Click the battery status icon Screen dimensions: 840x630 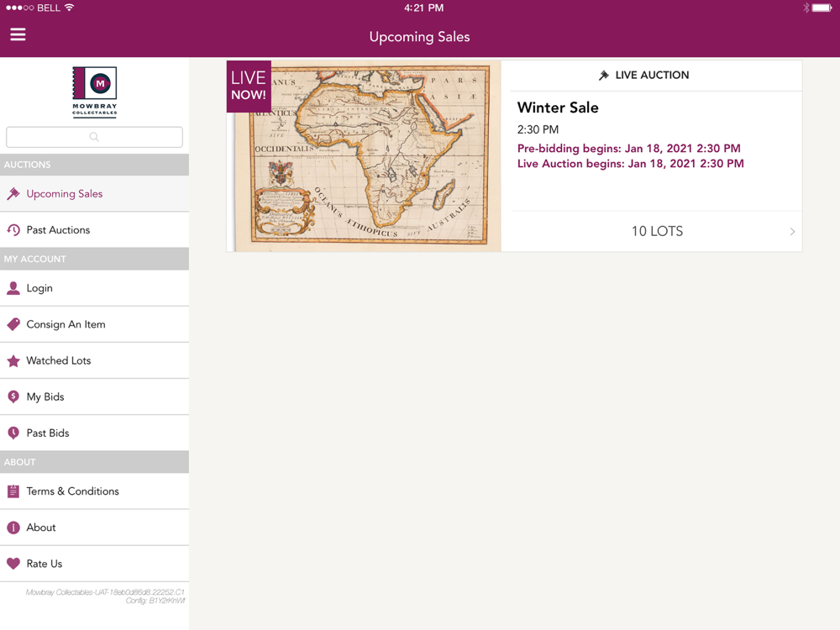click(x=822, y=8)
